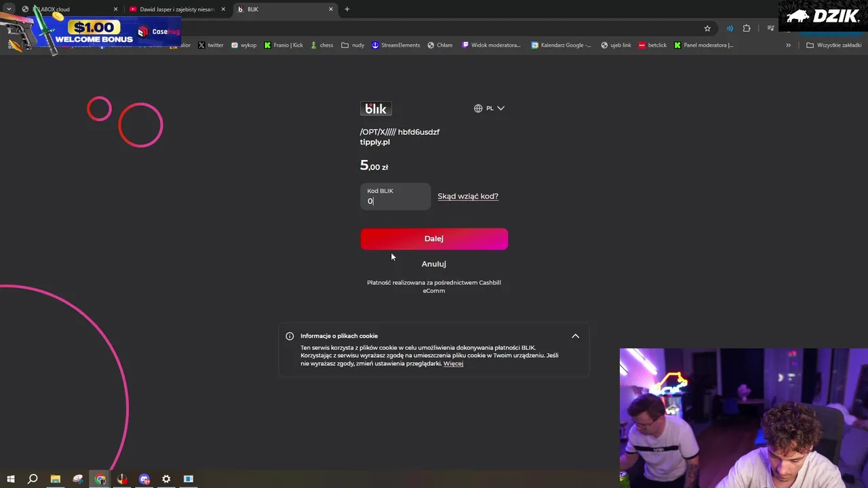Viewport: 868px width, 488px height.
Task: Close the BLIK browser tab
Action: (331, 9)
